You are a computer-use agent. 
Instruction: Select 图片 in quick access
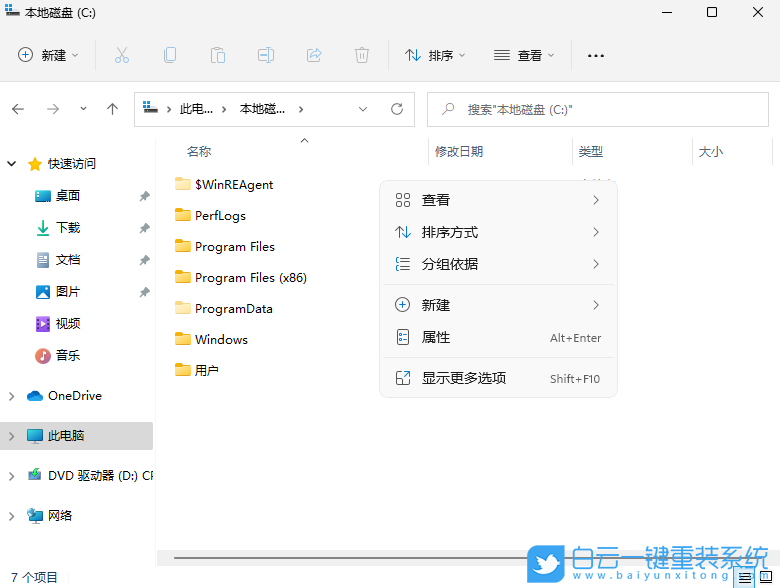(68, 292)
